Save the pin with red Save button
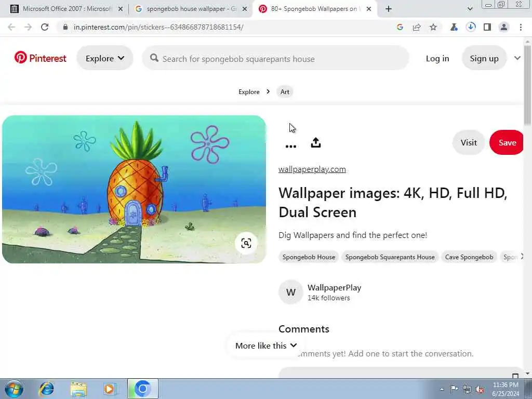 coord(507,142)
